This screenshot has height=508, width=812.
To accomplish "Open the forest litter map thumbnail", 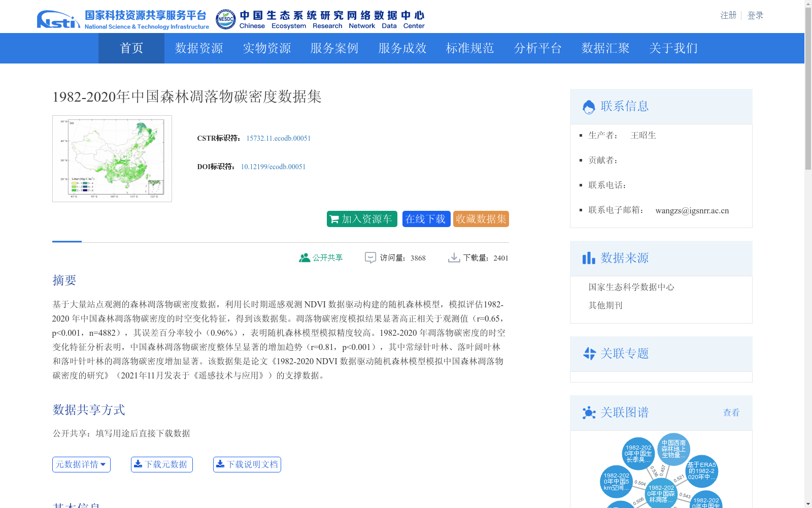I will tap(112, 158).
